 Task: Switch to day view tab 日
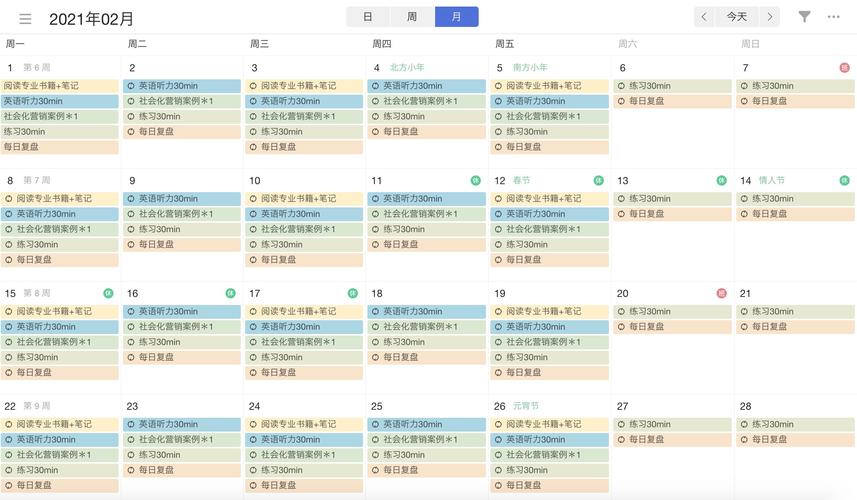coord(368,17)
